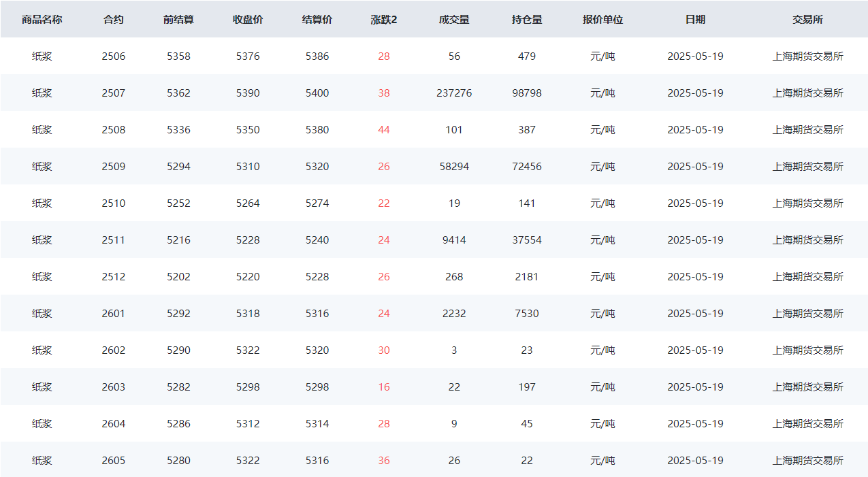The image size is (868, 477).
Task: Click closing price 5264
Action: click(x=248, y=203)
